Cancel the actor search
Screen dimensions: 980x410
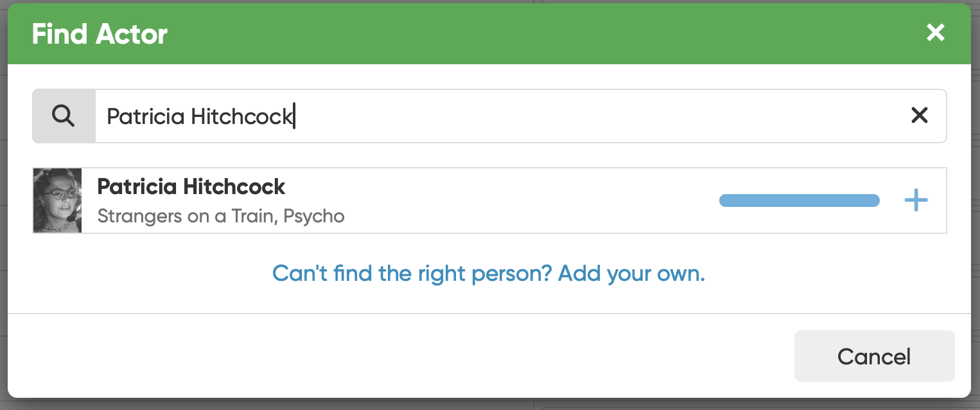tap(874, 356)
